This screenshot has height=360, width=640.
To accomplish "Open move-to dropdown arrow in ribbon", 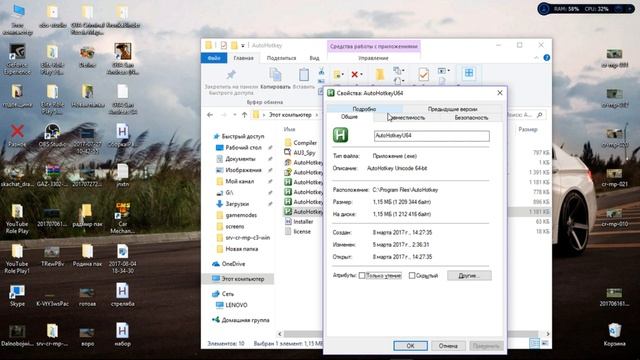I will [x=342, y=74].
